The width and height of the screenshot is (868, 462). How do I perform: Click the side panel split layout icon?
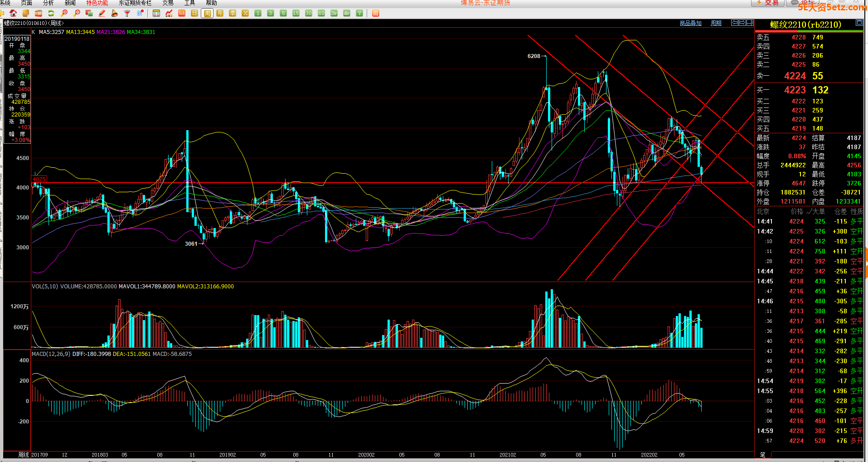pyautogui.click(x=750, y=23)
